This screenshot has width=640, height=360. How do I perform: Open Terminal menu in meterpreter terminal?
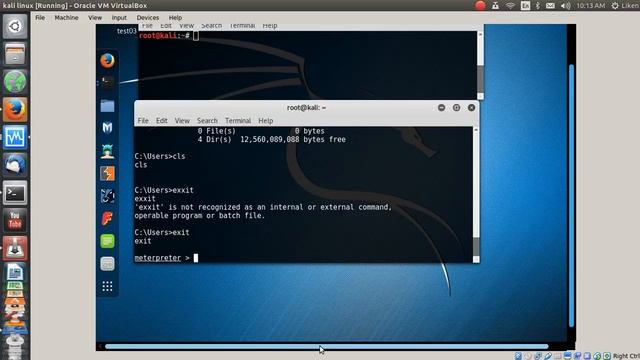tap(238, 120)
